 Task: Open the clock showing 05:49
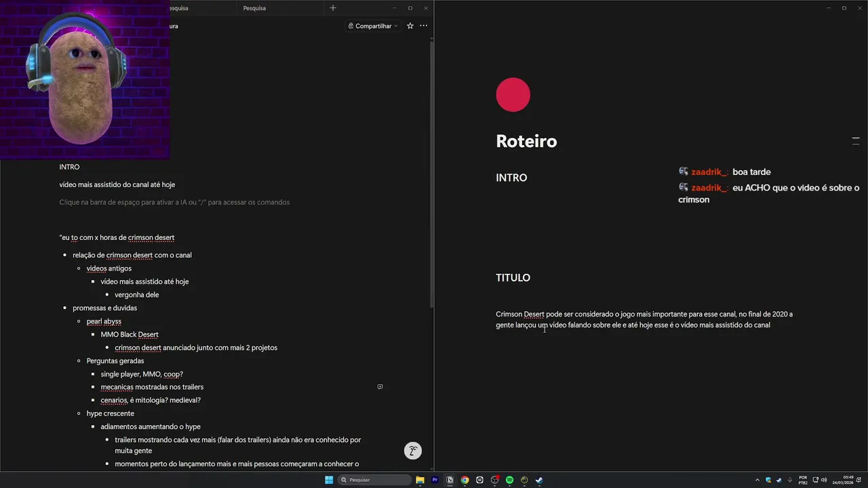tap(844, 480)
